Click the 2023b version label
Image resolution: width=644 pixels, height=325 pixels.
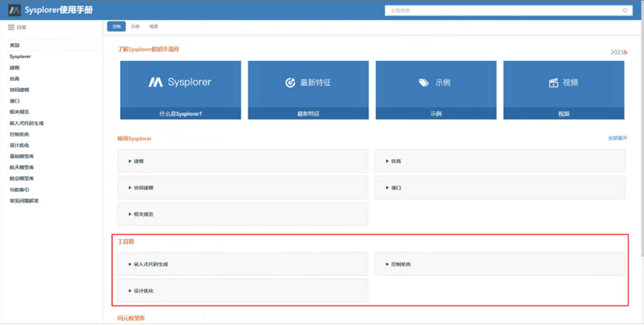point(619,52)
